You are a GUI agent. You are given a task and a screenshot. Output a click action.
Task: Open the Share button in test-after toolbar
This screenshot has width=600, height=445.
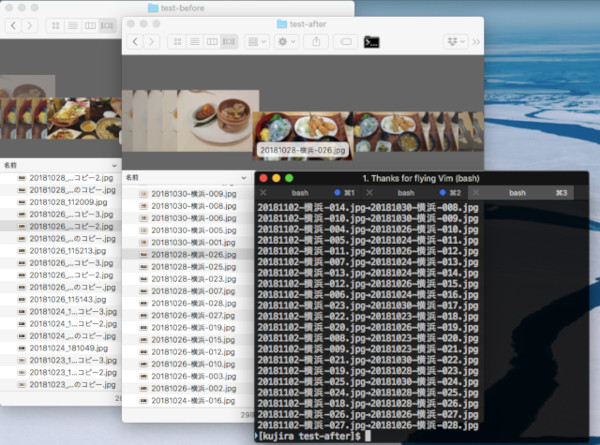[x=316, y=42]
